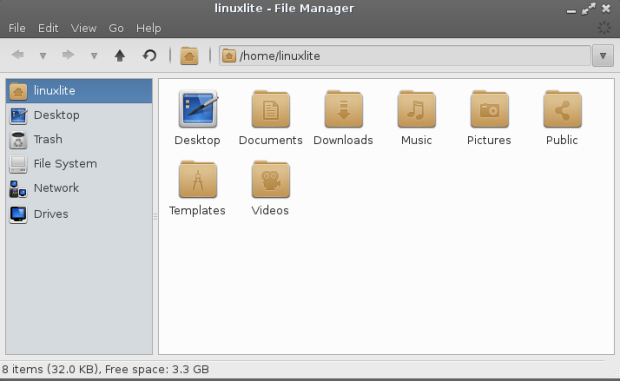The image size is (620, 381).
Task: Open the File menu
Action: (x=17, y=28)
